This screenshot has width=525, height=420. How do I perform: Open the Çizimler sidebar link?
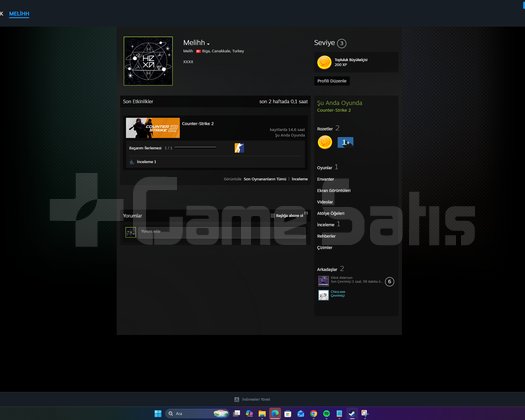[324, 248]
